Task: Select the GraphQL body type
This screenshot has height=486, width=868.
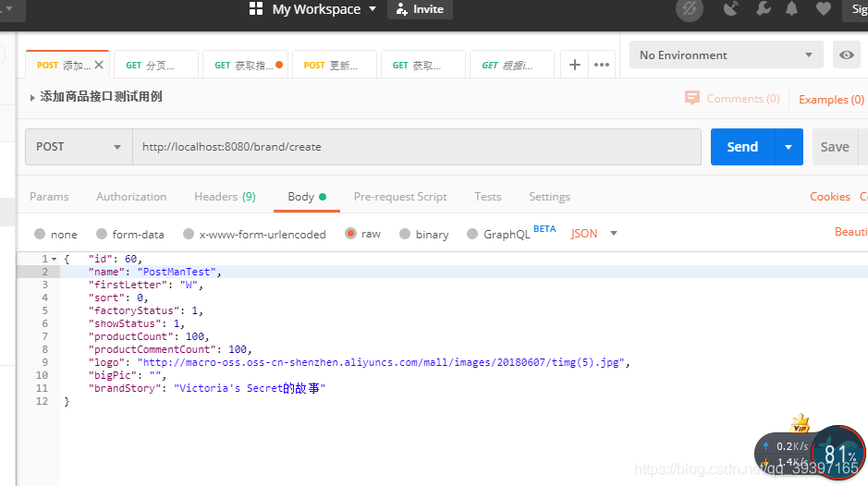Action: pos(472,234)
